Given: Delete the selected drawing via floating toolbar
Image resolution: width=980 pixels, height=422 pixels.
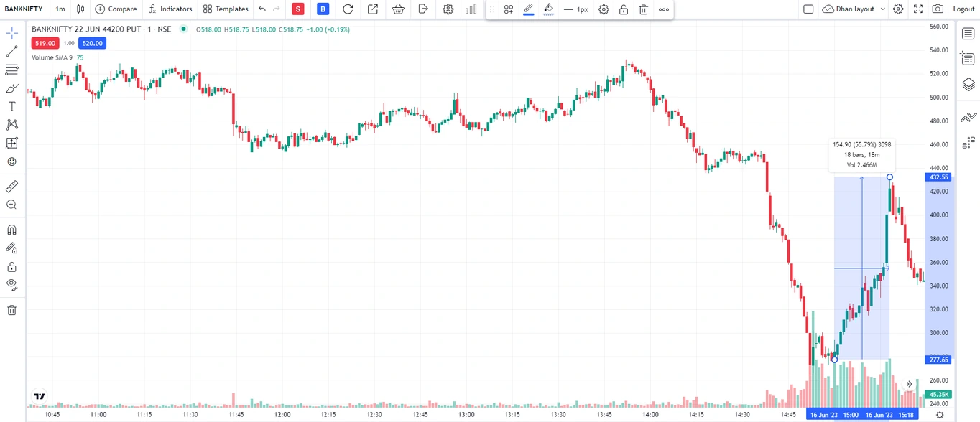Looking at the screenshot, I should (x=644, y=9).
